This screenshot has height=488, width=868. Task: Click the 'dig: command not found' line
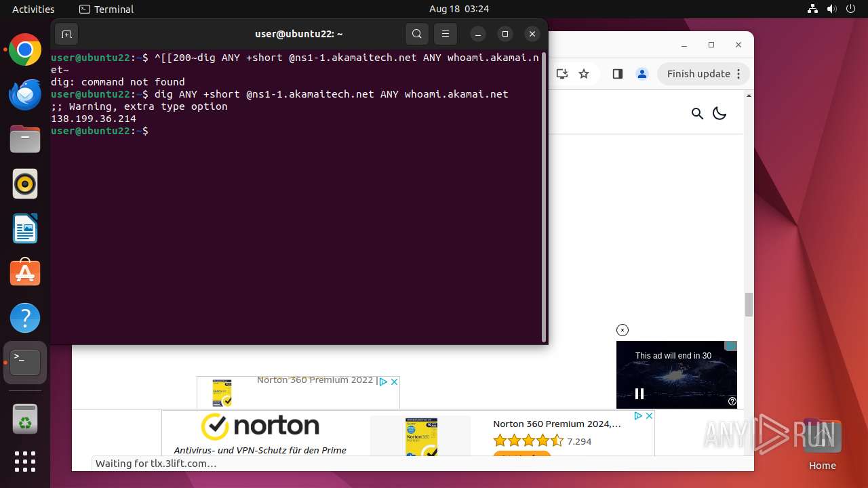[118, 82]
